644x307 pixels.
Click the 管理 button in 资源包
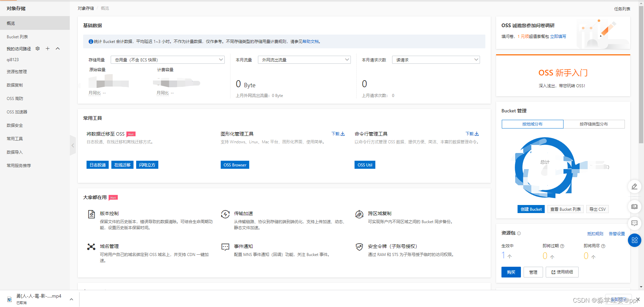(533, 272)
